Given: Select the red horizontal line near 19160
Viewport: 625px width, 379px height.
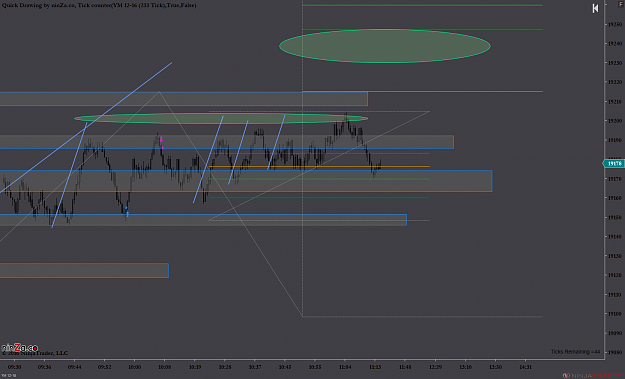Looking at the screenshot, I should click(319, 197).
